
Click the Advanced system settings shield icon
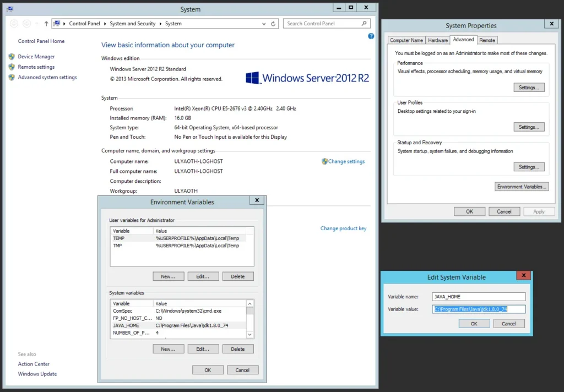(x=12, y=78)
